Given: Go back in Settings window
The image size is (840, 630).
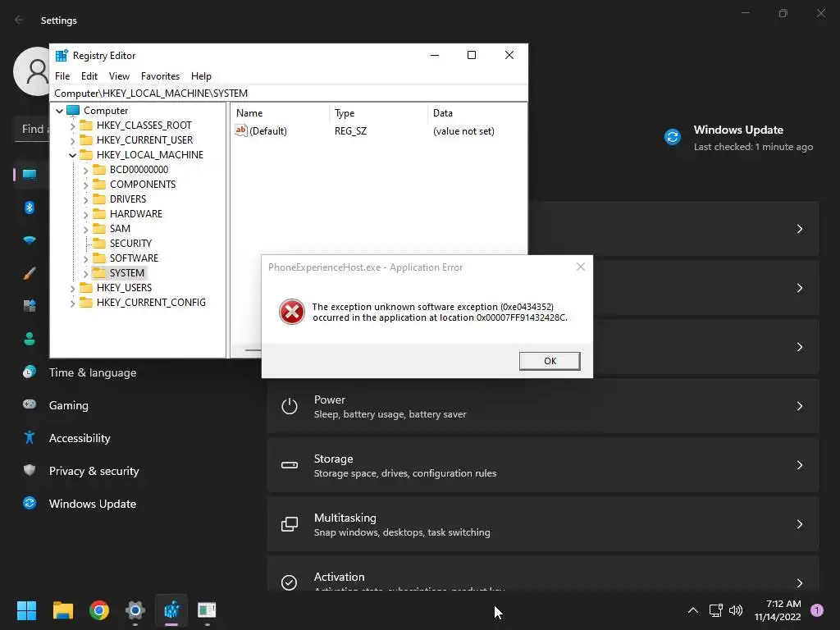Looking at the screenshot, I should (x=20, y=20).
